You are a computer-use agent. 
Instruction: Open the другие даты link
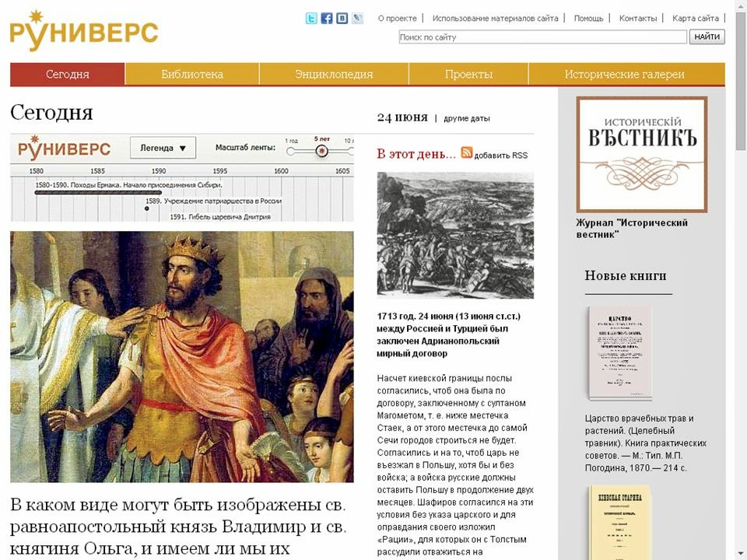pos(466,118)
